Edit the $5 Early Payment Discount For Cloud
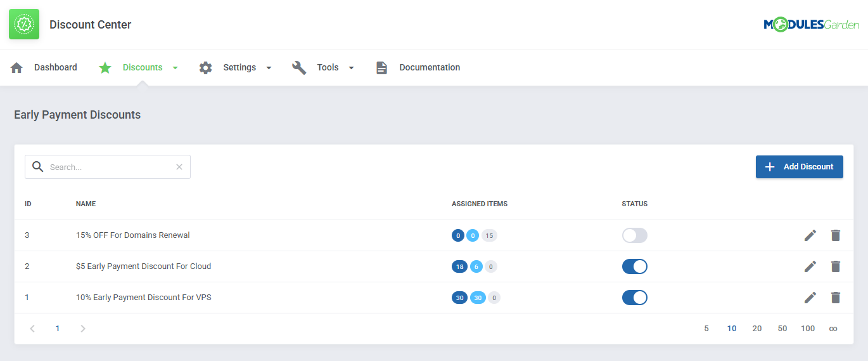Image resolution: width=868 pixels, height=361 pixels. [x=810, y=266]
